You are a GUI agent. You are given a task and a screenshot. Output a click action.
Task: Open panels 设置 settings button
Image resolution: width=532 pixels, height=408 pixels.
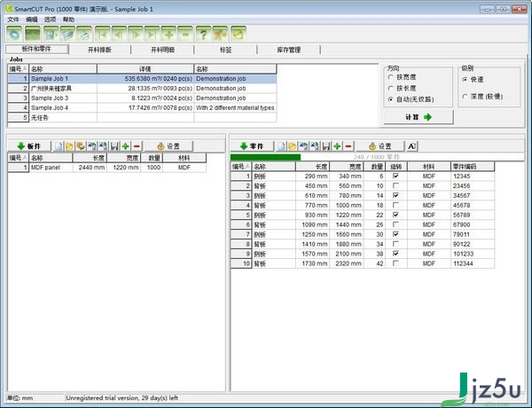(168, 146)
